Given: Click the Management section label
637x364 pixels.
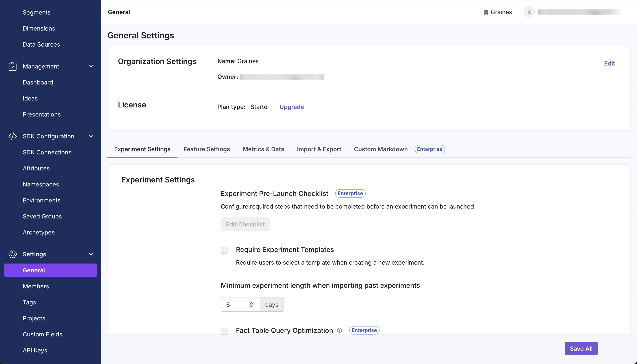Looking at the screenshot, I should [41, 67].
